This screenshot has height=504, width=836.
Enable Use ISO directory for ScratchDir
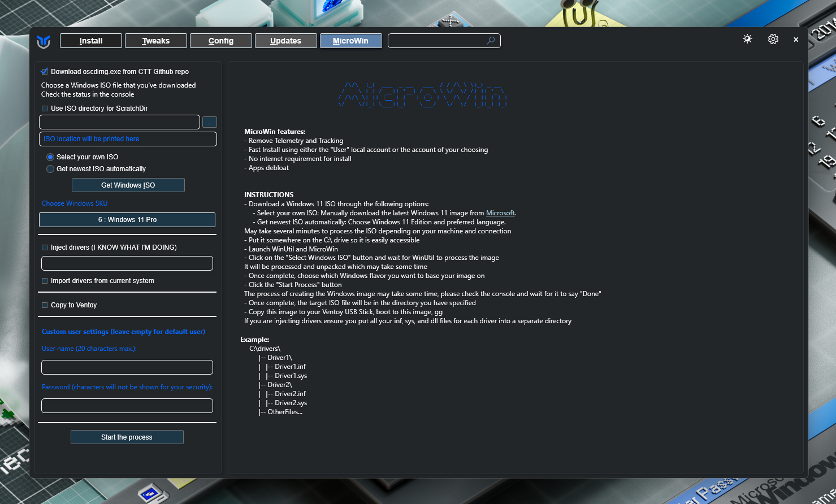click(x=45, y=108)
